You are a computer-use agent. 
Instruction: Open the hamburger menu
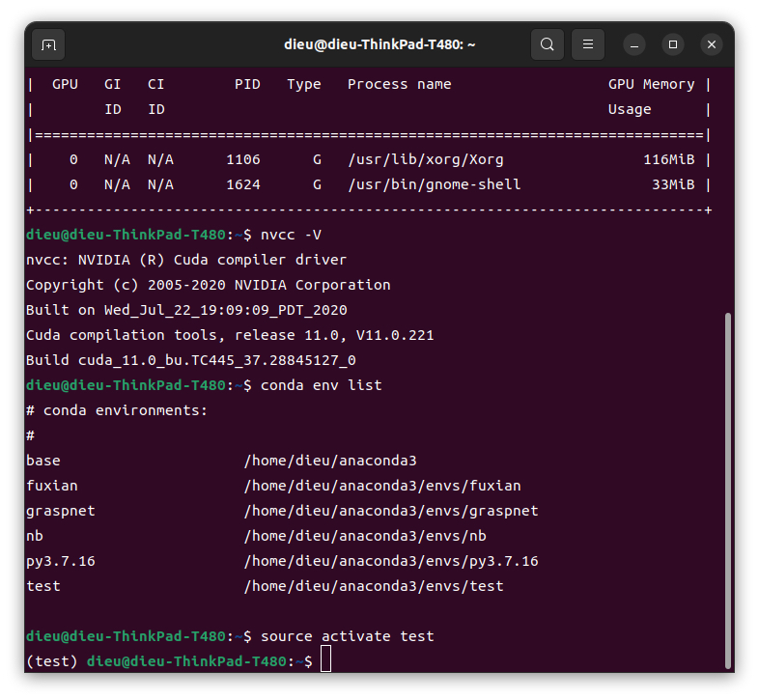(x=588, y=44)
